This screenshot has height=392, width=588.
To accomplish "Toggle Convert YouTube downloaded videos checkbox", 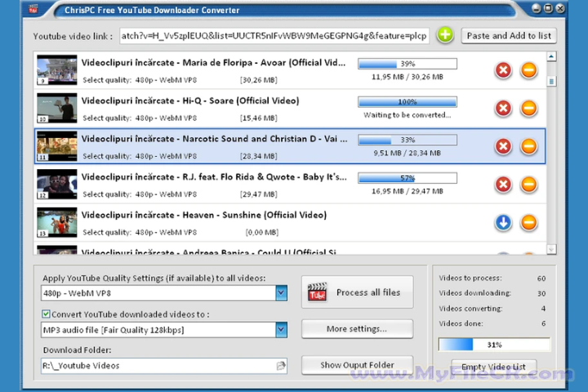I will (x=46, y=314).
